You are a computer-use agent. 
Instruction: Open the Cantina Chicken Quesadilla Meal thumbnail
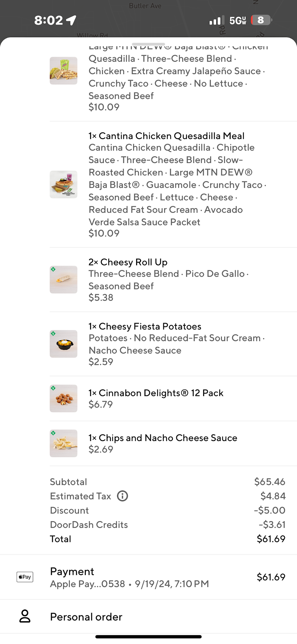click(64, 184)
